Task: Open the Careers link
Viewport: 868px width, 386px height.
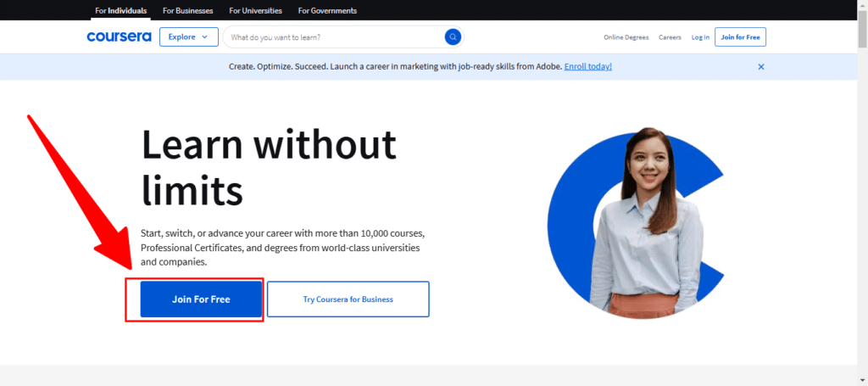Action: point(670,37)
